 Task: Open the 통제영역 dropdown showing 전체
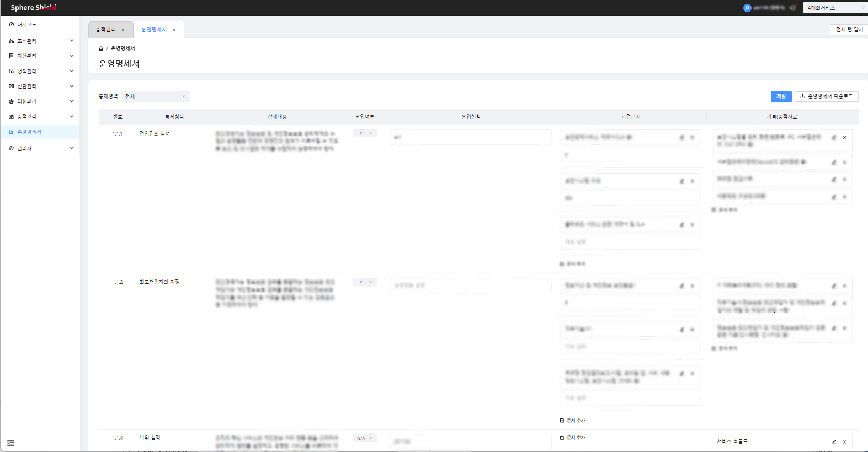[x=155, y=96]
